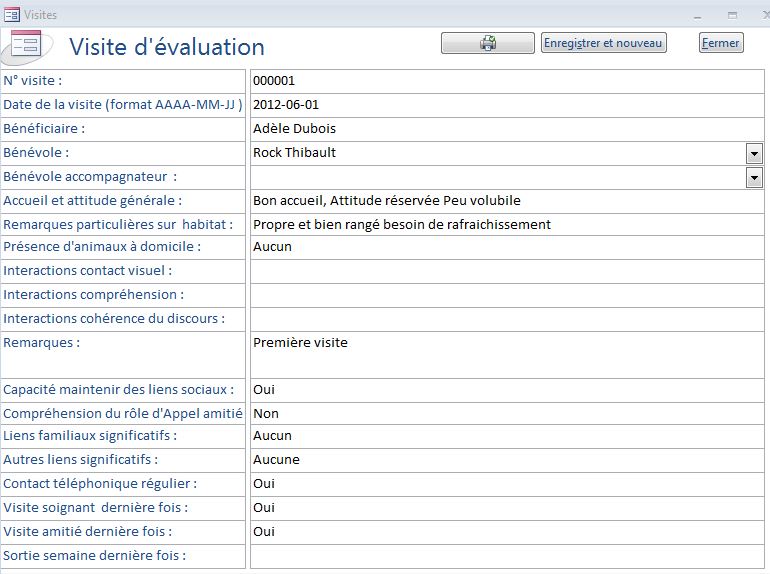
Task: Expand the Bénévole accompagnateur dropdown
Action: [754, 177]
